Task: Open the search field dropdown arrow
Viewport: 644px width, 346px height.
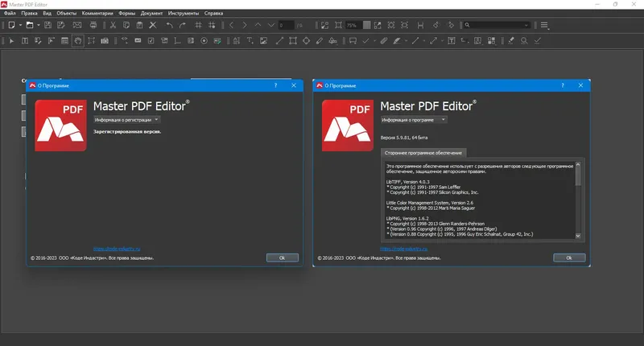Action: (526, 25)
